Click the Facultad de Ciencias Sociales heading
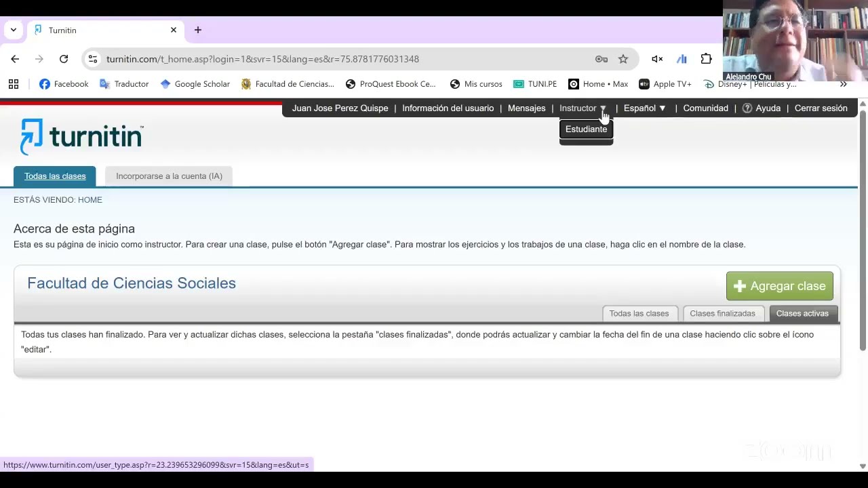 tap(132, 283)
